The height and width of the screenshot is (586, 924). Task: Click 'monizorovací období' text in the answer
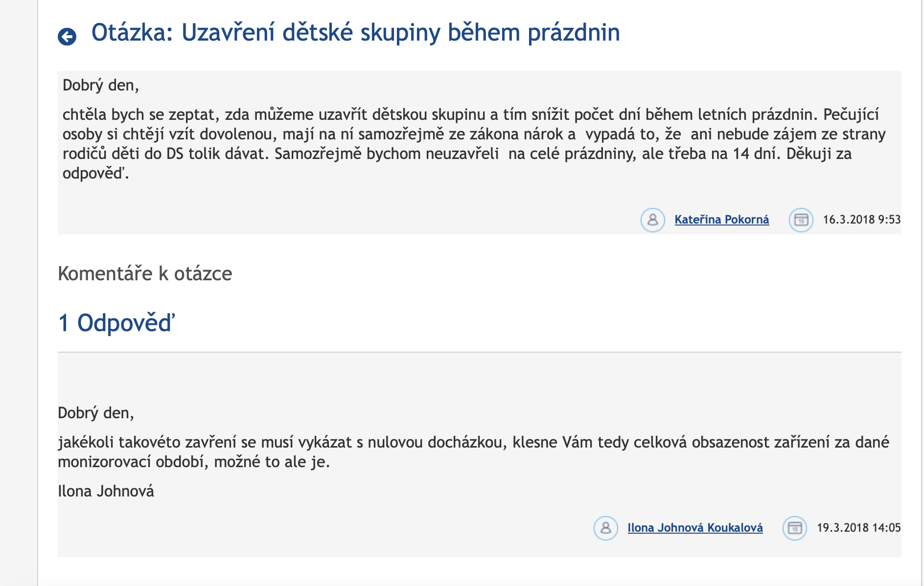pos(131,462)
